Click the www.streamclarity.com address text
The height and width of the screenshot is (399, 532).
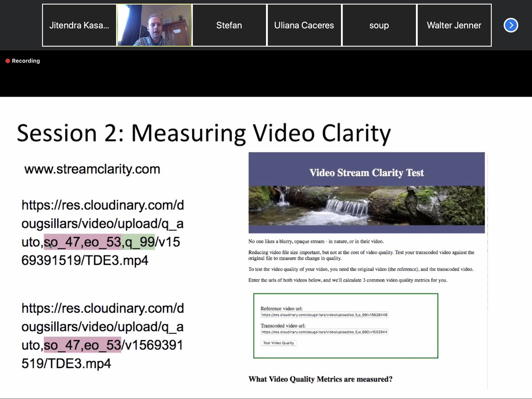point(92,169)
